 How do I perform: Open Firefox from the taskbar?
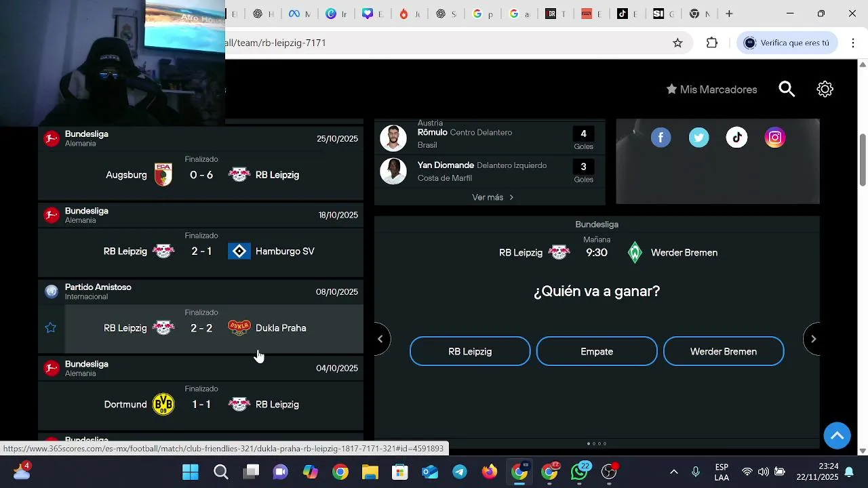490,472
